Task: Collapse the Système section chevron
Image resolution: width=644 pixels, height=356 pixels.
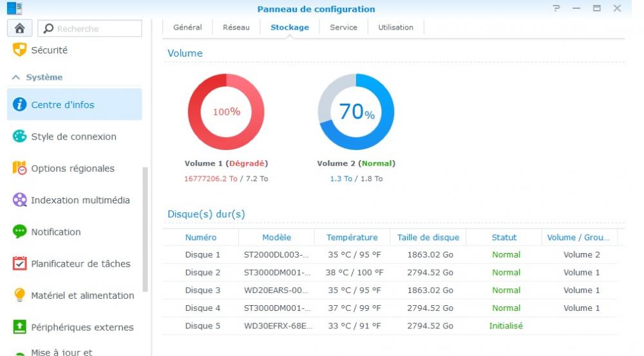Action: [x=16, y=77]
